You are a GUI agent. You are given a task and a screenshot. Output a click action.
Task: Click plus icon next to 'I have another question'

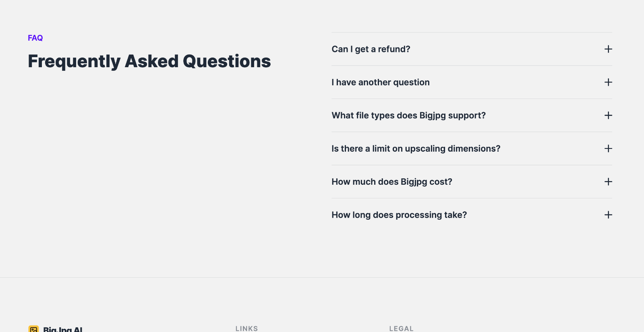pyautogui.click(x=608, y=82)
